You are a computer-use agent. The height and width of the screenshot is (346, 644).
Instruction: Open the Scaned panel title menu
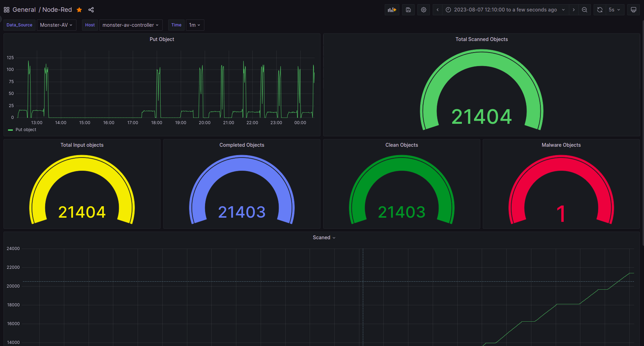324,238
